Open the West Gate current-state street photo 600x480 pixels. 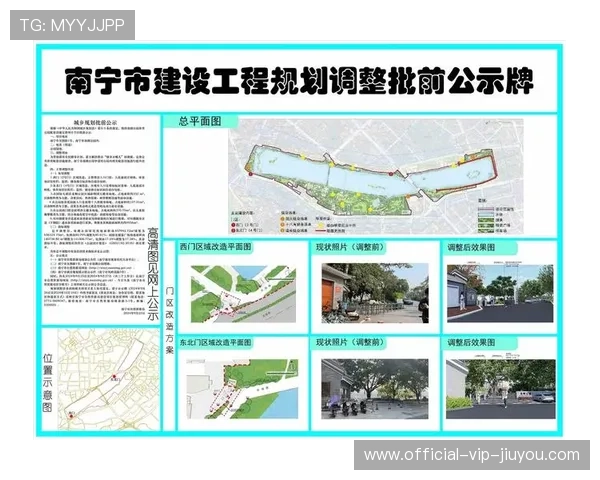375,293
